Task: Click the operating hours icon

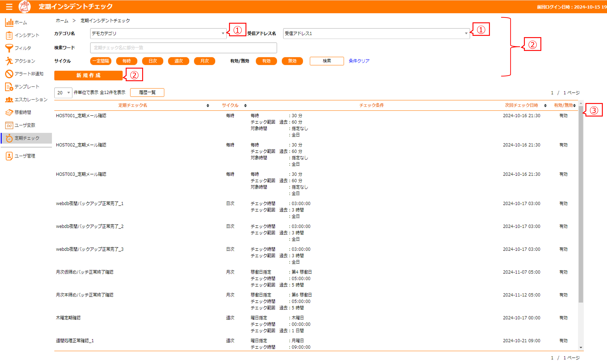Action: pyautogui.click(x=9, y=112)
